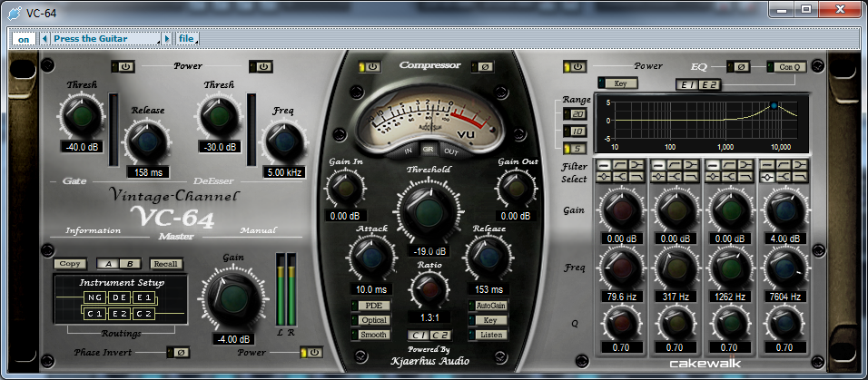This screenshot has width=868, height=380.
Task: Click the compressor Threshold knob
Action: click(x=428, y=212)
